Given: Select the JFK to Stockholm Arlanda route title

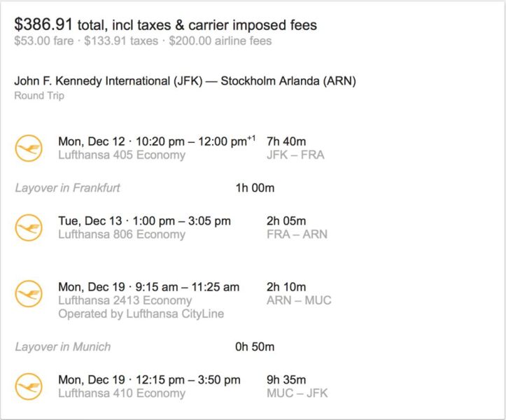Looking at the screenshot, I should [x=185, y=80].
